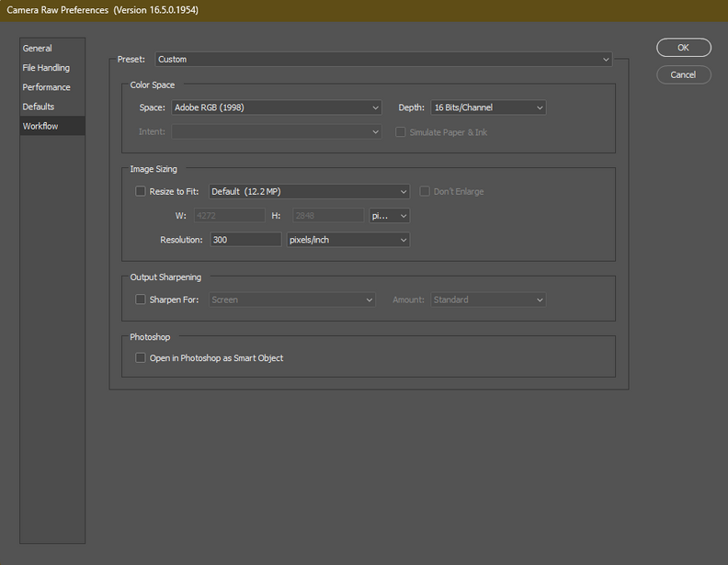Open Sharpen For dropdown showing Screen

(x=292, y=299)
